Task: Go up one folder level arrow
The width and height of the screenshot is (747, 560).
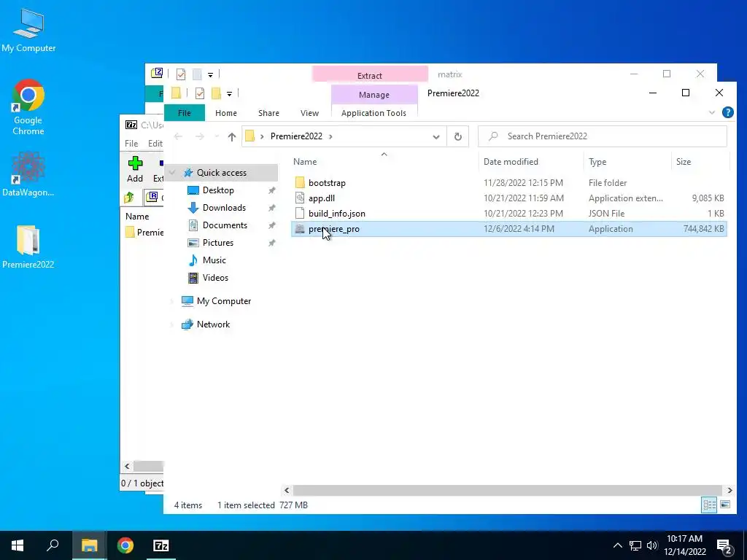Action: (231, 136)
